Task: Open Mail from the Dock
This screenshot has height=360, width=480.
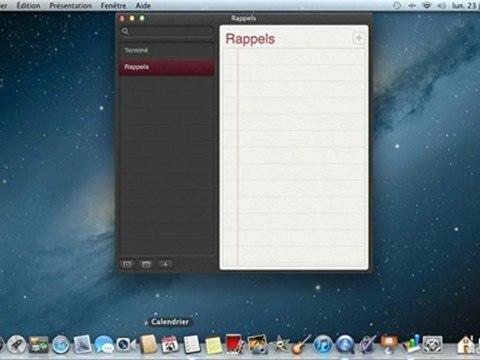Action: point(82,344)
